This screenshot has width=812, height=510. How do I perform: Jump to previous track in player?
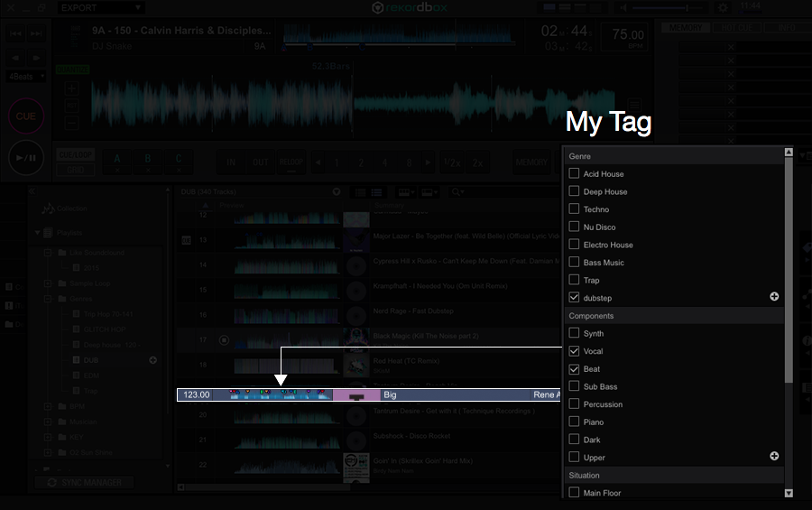click(x=16, y=33)
